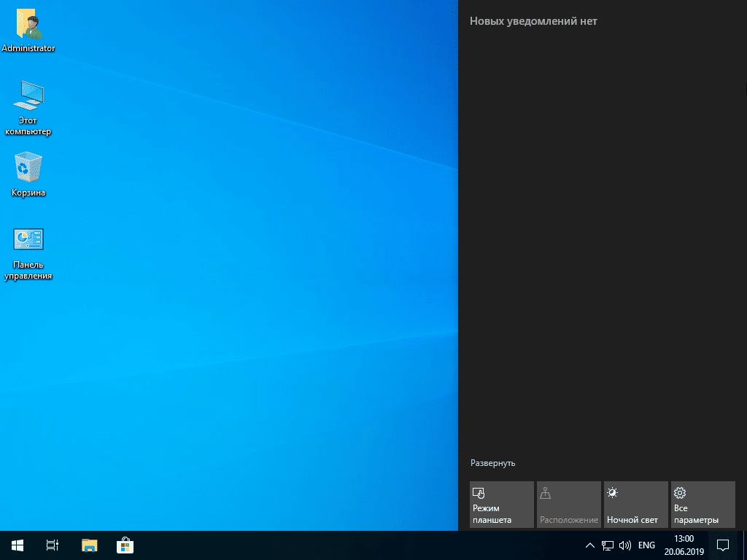Open the network status tray icon

point(608,545)
